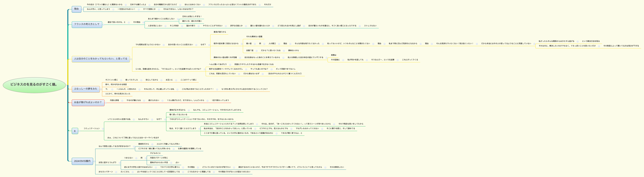Screen dimensions: 644x177
Task: Select the ふなっしーの夢をみた branch node
Action: [86, 89]
